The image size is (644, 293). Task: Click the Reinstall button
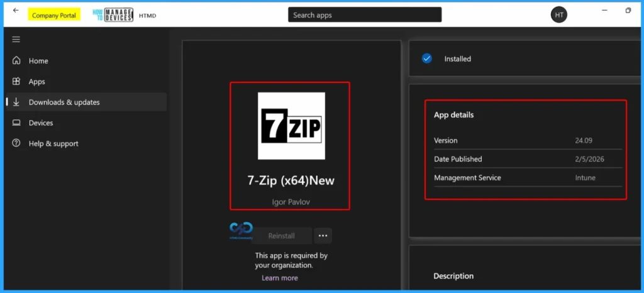(281, 236)
